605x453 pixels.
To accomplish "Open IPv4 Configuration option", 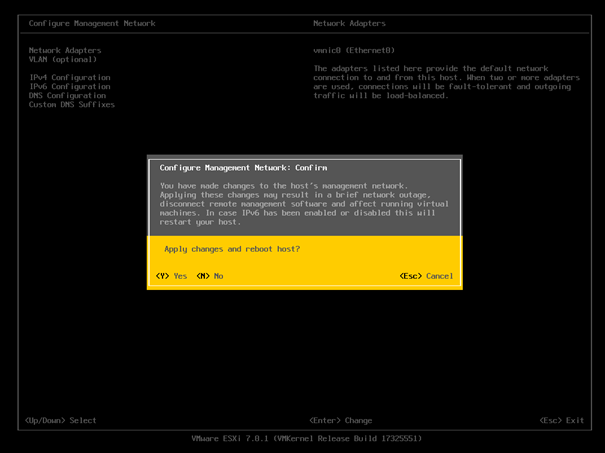I will click(x=69, y=77).
